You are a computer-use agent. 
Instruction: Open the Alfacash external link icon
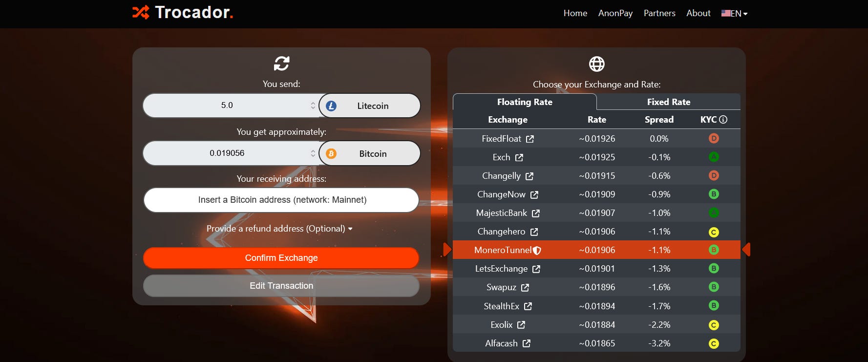click(527, 343)
